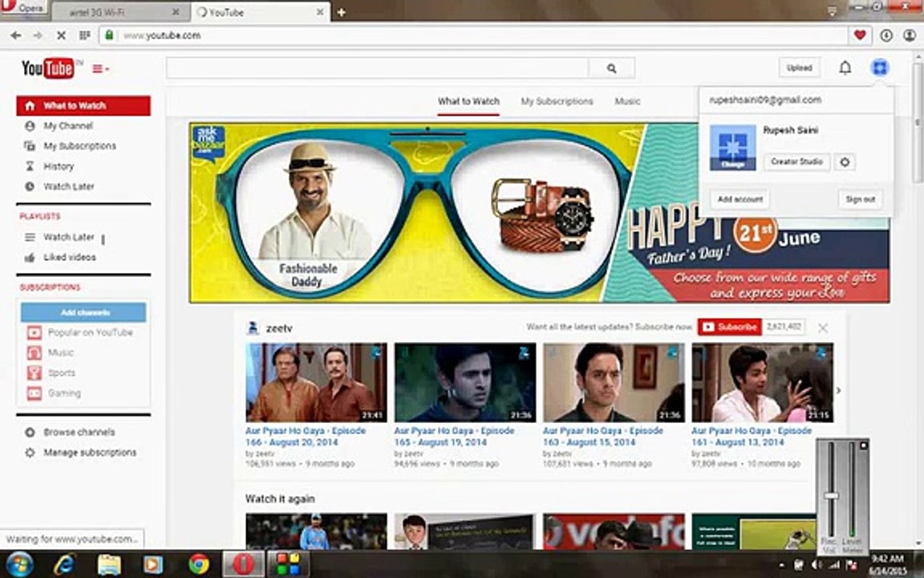The width and height of the screenshot is (924, 578).
Task: Open Episode 166 video thumbnail
Action: click(317, 382)
